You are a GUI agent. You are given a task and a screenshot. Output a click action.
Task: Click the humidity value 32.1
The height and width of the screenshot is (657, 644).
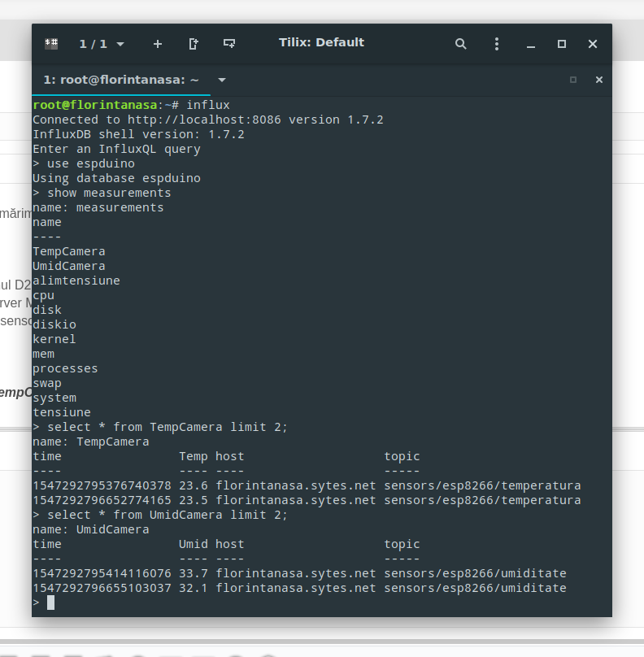pyautogui.click(x=194, y=588)
